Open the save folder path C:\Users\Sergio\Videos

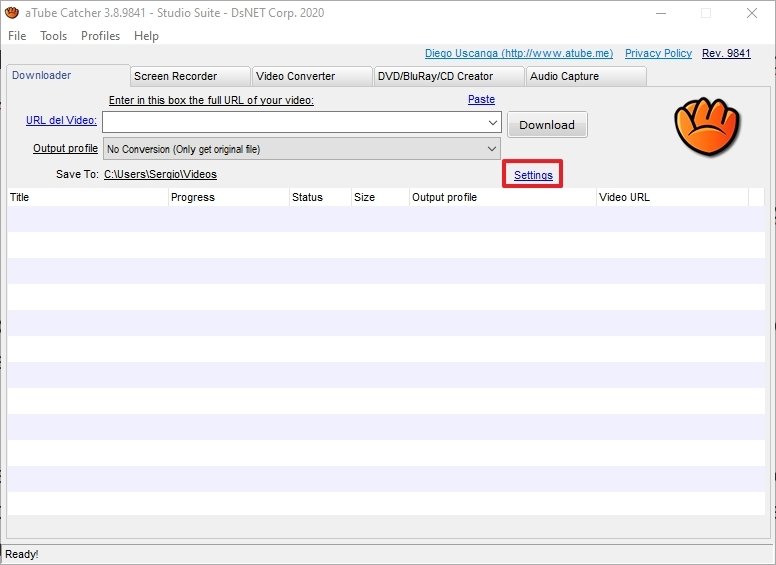[160, 174]
